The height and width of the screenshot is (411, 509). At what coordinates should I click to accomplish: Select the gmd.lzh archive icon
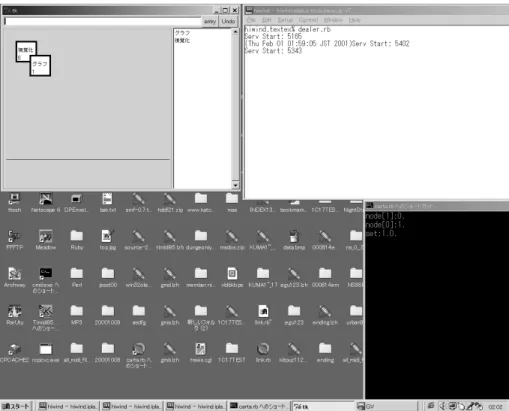click(x=170, y=277)
